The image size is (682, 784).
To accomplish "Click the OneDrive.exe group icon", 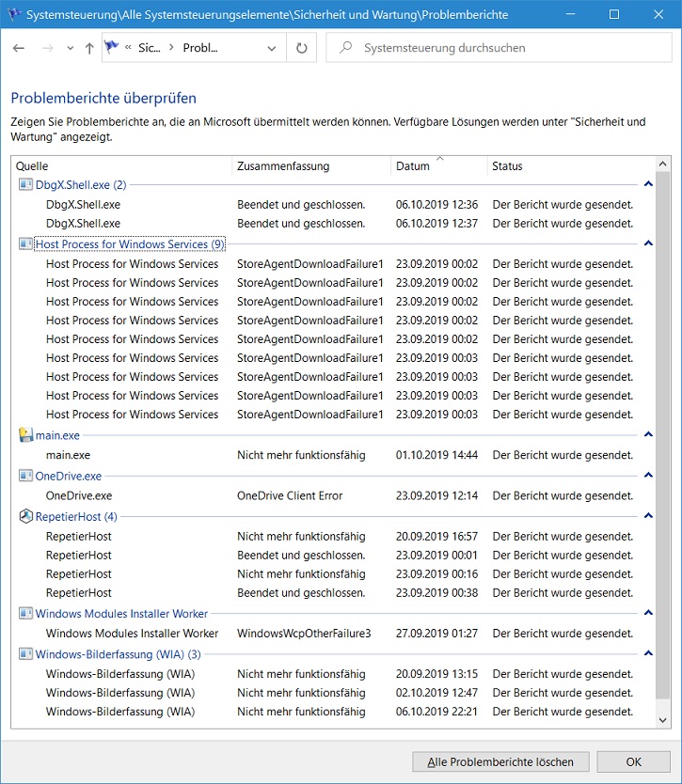I will (25, 476).
